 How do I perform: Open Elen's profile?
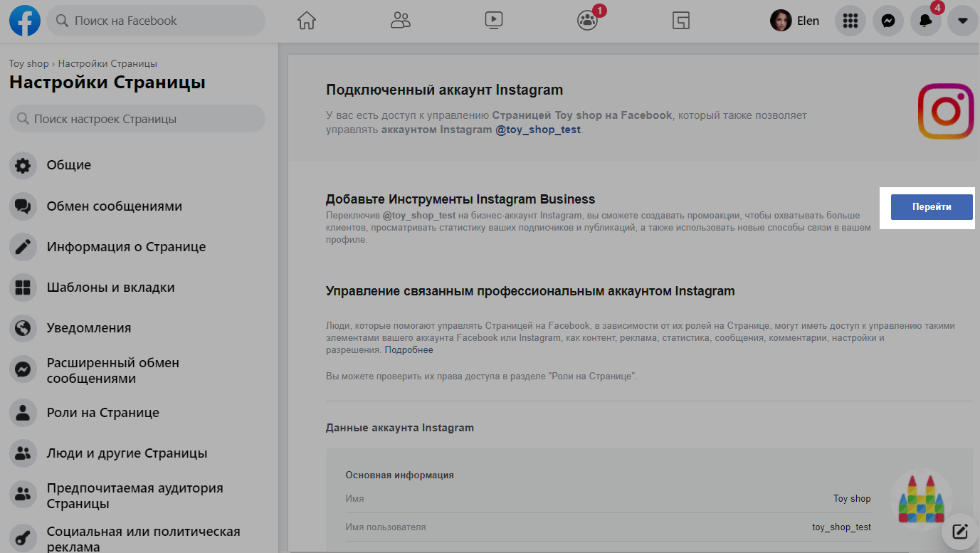(x=794, y=21)
